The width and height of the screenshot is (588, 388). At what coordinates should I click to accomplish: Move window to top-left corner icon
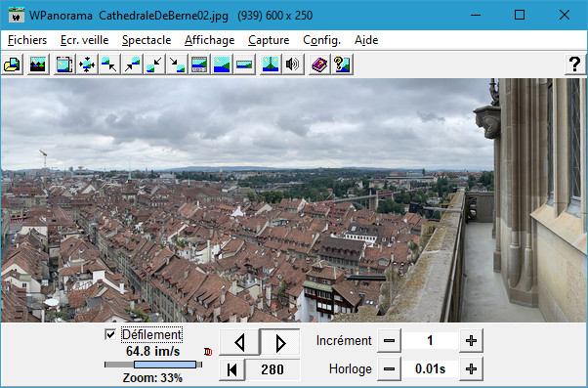(x=109, y=65)
